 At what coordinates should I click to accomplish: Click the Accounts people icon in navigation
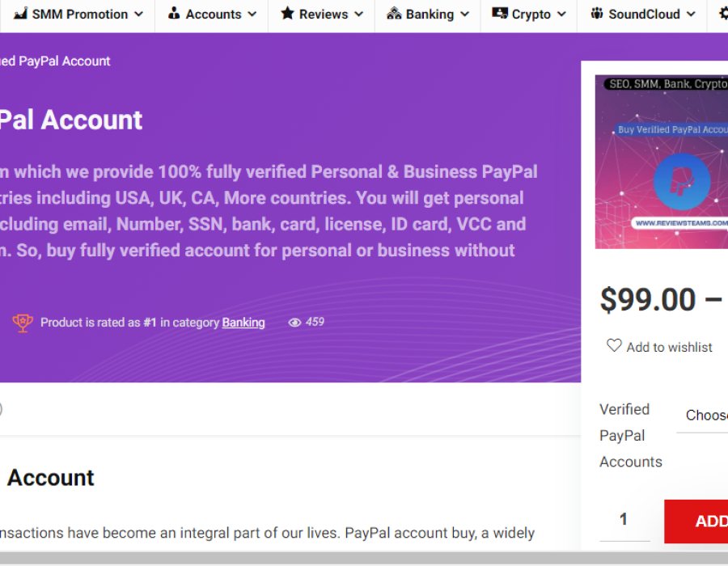(x=174, y=14)
